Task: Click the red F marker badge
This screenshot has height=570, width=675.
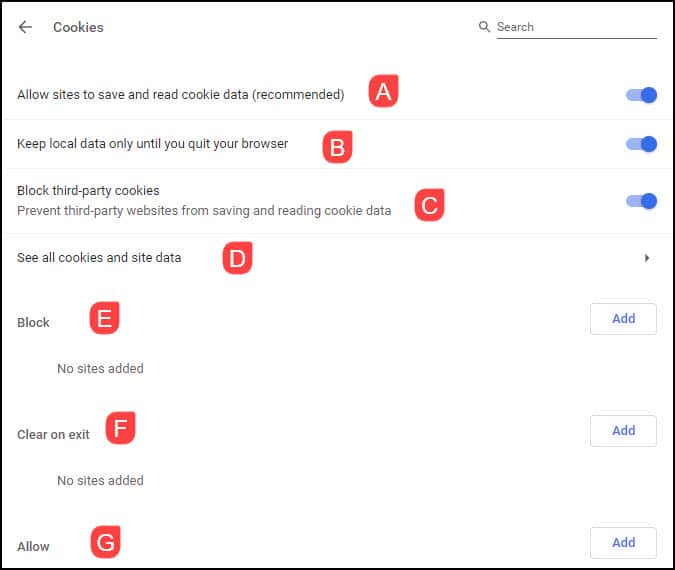Action: [120, 429]
